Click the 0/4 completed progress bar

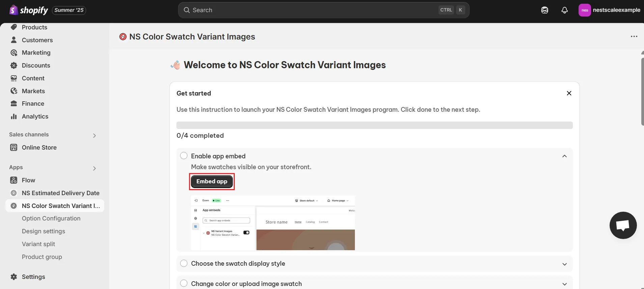click(x=374, y=125)
